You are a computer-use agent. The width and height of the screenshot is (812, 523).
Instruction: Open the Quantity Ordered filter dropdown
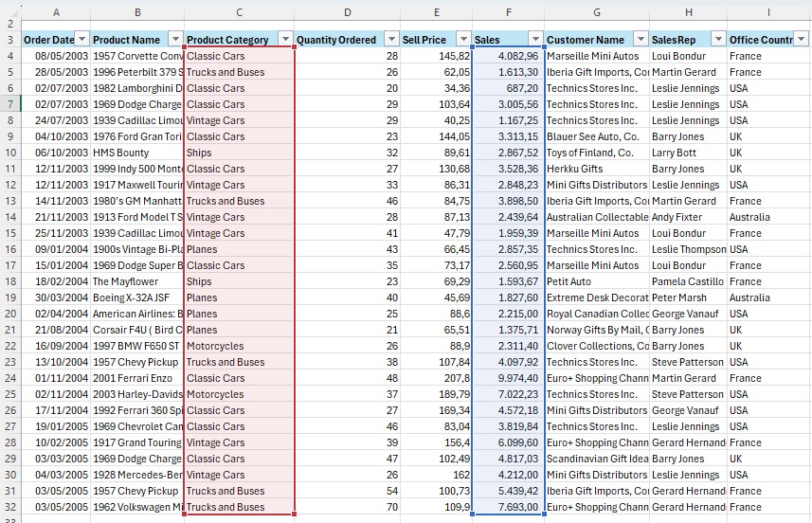tap(392, 40)
